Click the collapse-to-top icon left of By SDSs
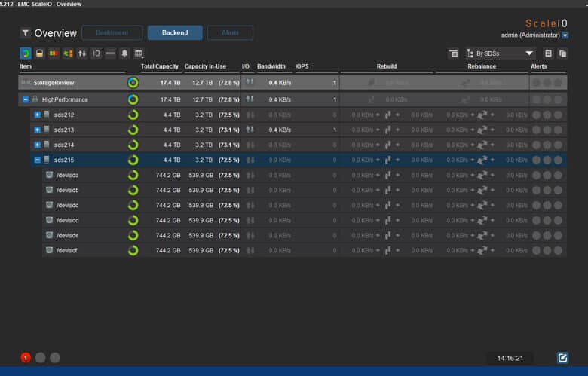Viewport: 588px width, 376px height. pyautogui.click(x=453, y=53)
